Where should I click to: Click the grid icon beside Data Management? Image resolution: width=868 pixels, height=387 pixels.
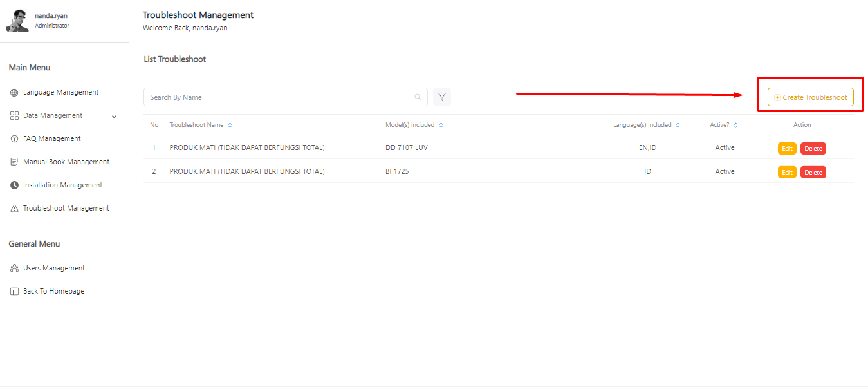coord(14,116)
